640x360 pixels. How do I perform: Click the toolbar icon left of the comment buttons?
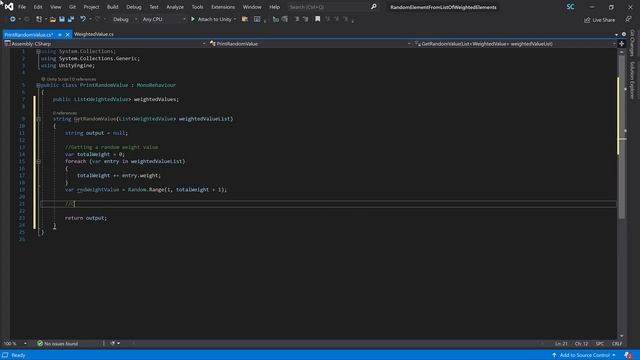pyautogui.click(x=257, y=19)
